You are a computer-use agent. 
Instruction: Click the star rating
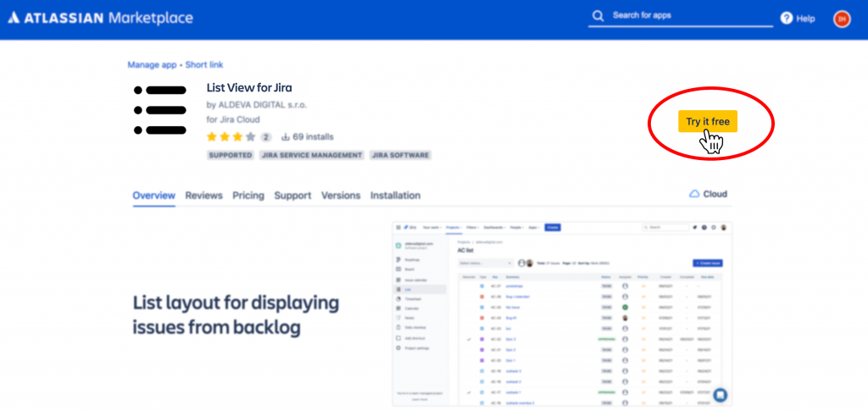pos(231,136)
